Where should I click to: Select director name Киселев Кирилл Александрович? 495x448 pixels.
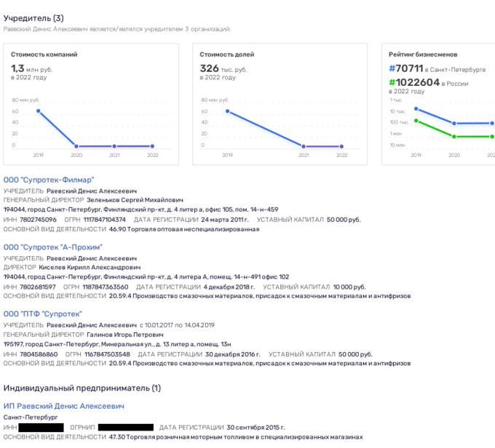point(90,267)
